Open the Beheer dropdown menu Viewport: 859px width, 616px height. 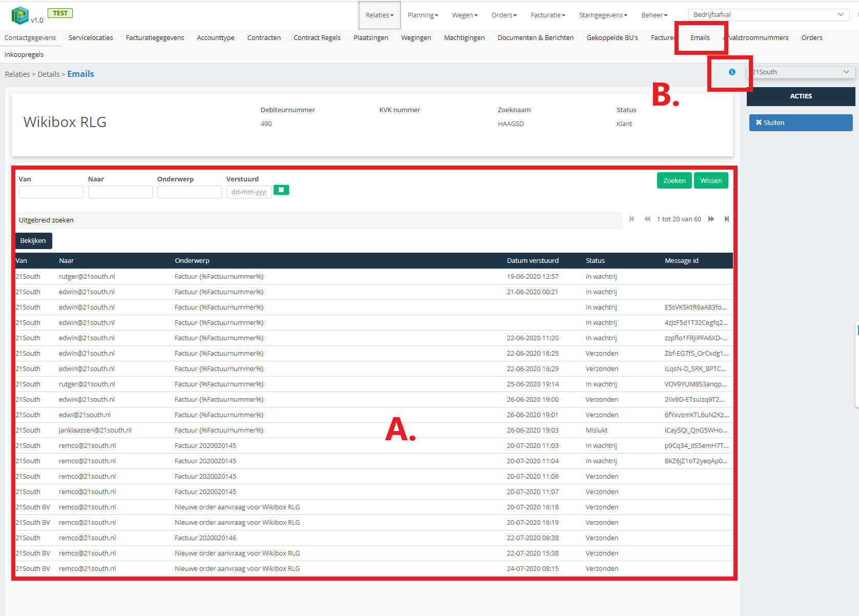655,15
